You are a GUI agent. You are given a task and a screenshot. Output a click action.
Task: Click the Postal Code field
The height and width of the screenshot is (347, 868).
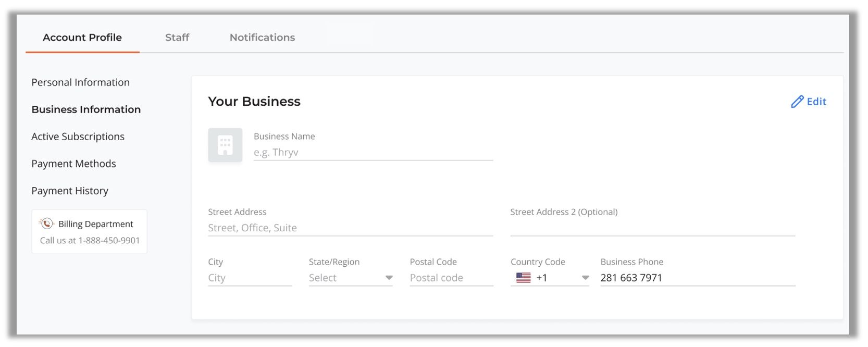pyautogui.click(x=451, y=278)
